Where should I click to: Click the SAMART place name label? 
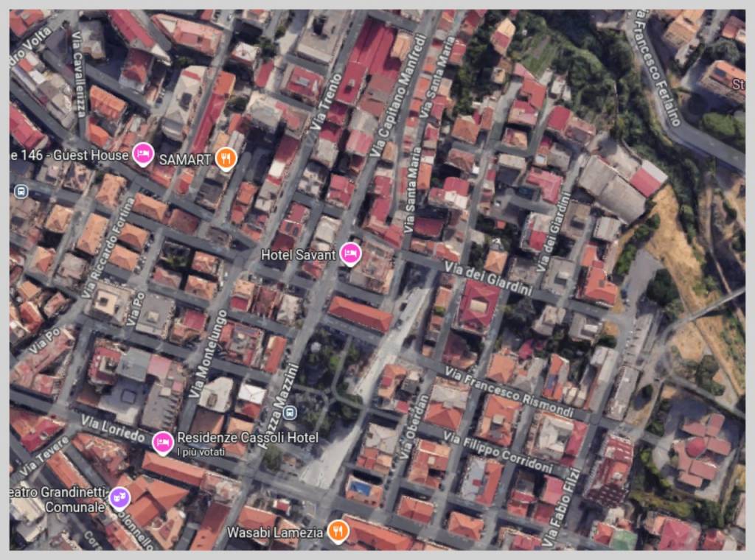186,158
